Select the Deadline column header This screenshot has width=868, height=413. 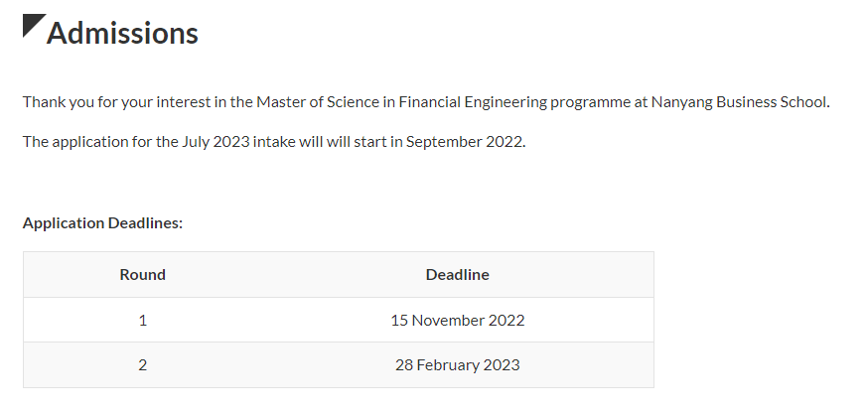[x=457, y=275]
